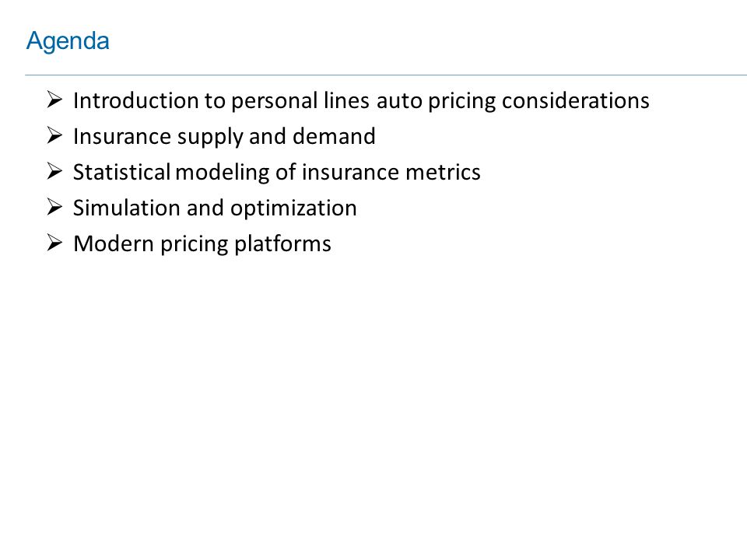Click the arrow bullet before Introduction line
Screen dimensions: 747x560
(54, 100)
